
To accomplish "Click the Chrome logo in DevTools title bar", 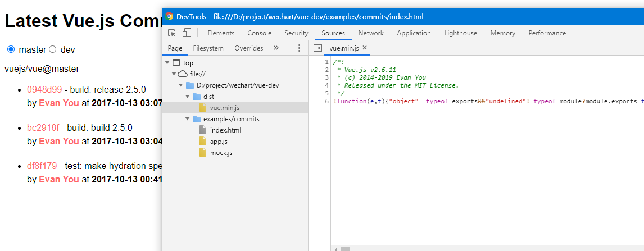I will click(169, 16).
